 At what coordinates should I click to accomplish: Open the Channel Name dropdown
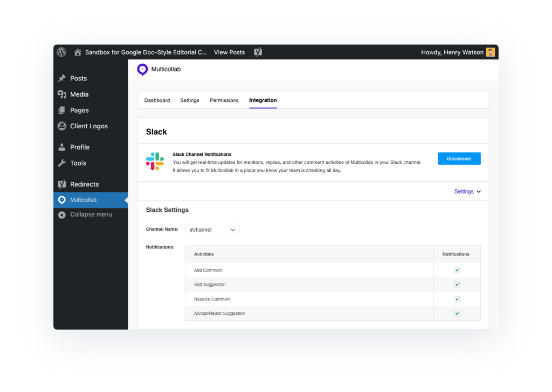click(x=212, y=230)
